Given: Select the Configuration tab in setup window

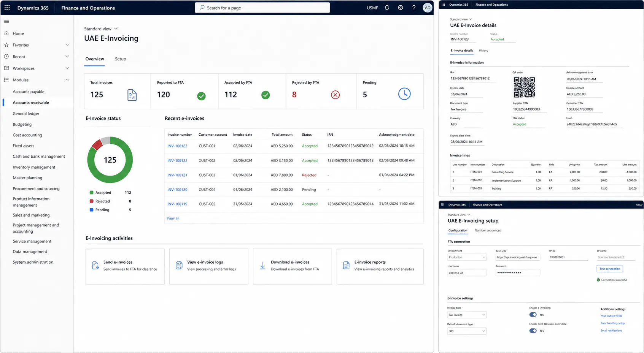Looking at the screenshot, I should coord(458,230).
